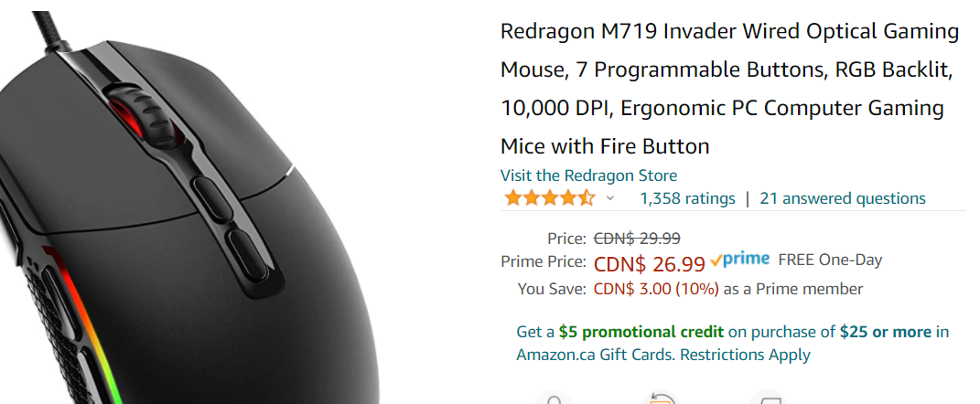
Task: Click the "Prime Price:" label
Action: coord(543,262)
